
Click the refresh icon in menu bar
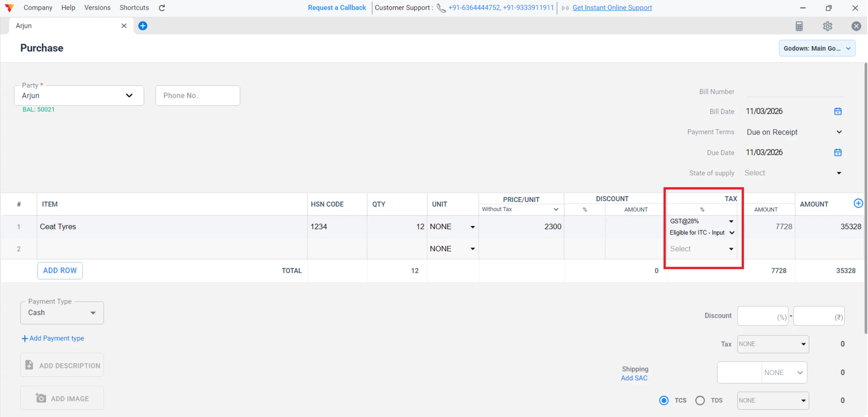pyautogui.click(x=162, y=8)
